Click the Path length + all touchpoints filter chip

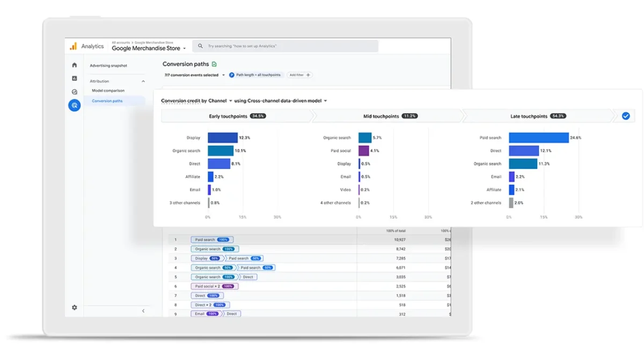click(255, 75)
